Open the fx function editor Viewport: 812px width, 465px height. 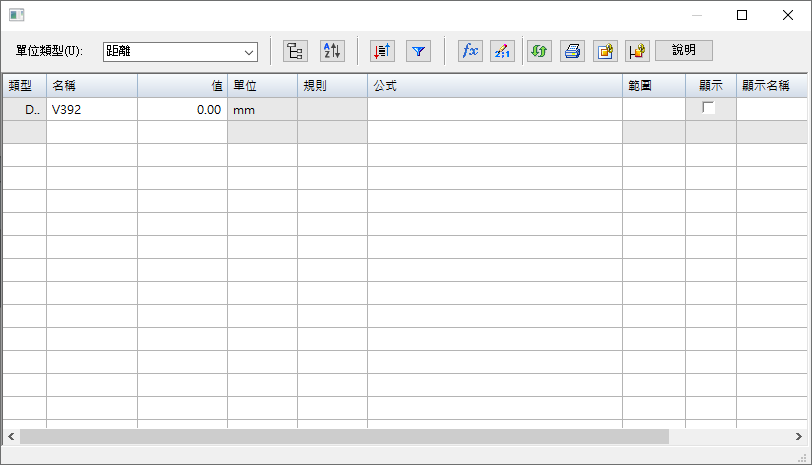[469, 51]
